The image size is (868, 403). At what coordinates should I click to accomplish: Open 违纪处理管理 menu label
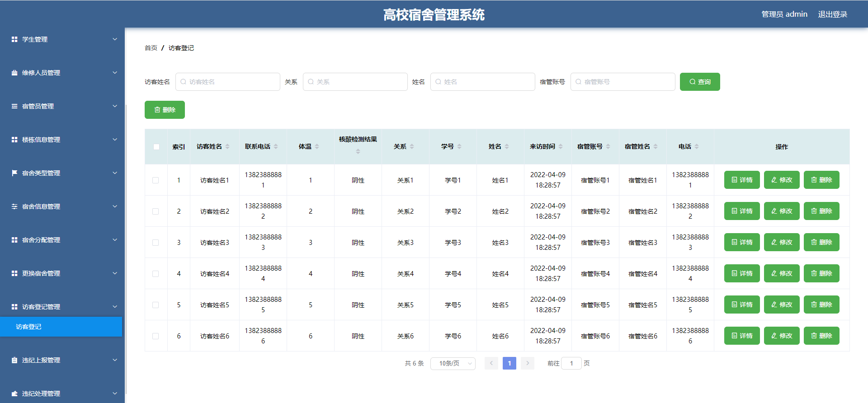(x=41, y=394)
